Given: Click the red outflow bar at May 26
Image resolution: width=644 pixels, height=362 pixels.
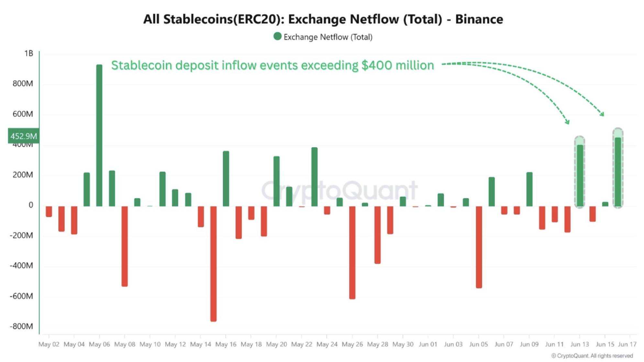Looking at the screenshot, I should click(352, 253).
